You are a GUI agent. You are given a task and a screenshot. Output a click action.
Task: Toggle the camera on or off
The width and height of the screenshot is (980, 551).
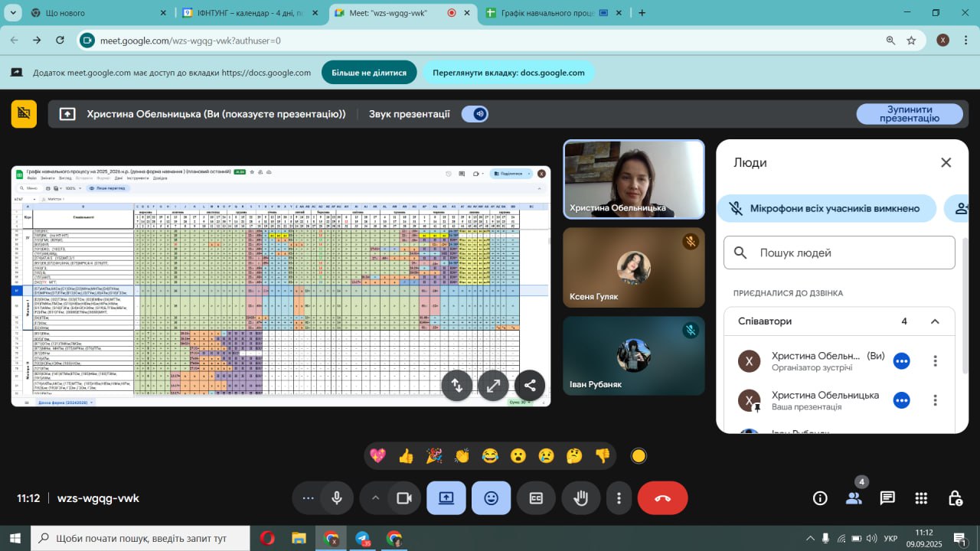coord(403,498)
